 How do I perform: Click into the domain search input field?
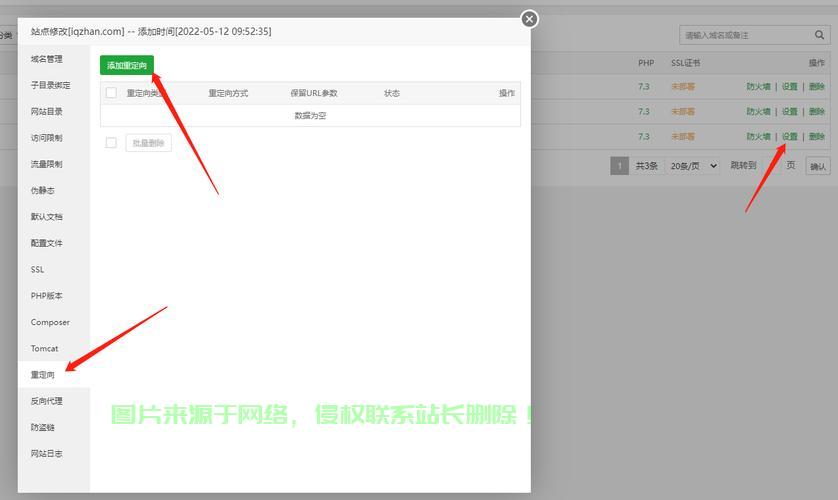pos(742,36)
